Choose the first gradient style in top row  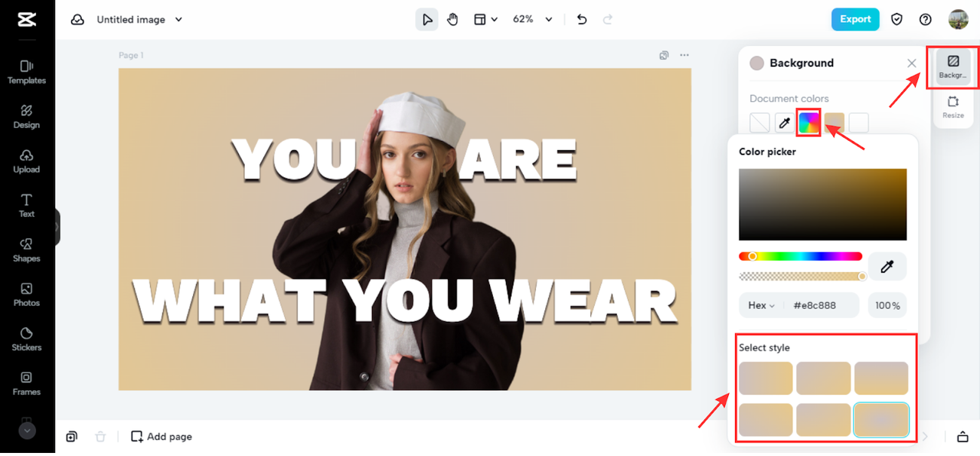766,379
